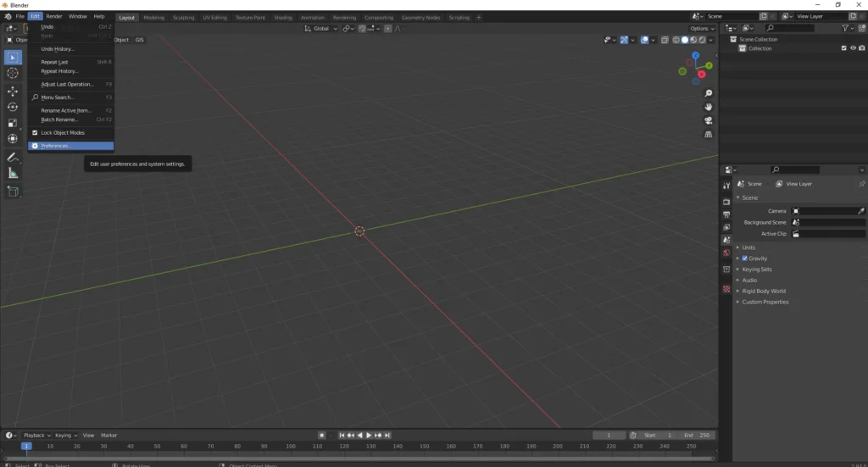The width and height of the screenshot is (868, 467).
Task: Toggle the camera view icon
Action: (708, 120)
